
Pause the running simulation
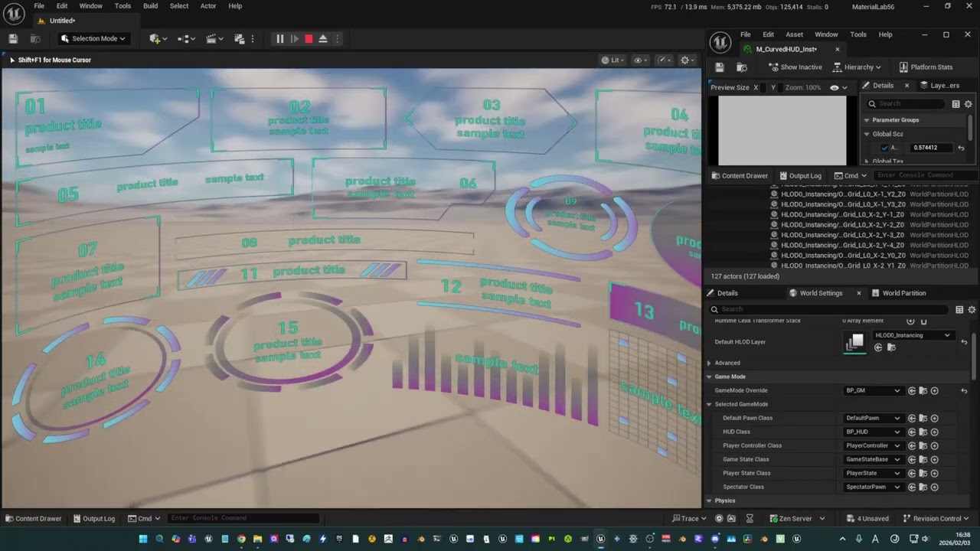tap(279, 38)
